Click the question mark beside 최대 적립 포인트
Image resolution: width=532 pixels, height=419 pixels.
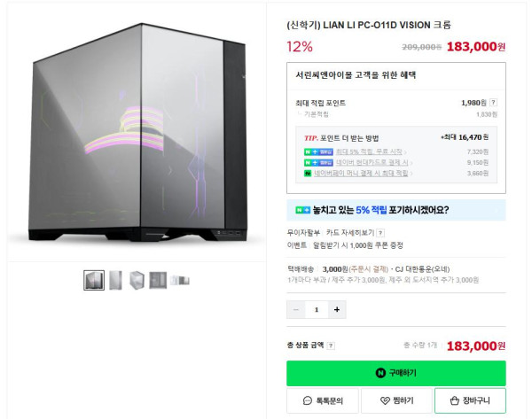(494, 103)
